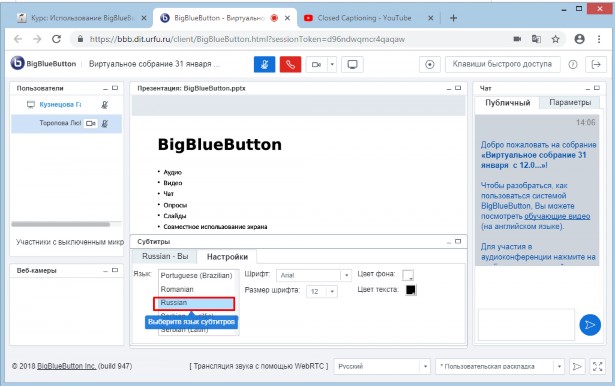Bookmark this page with star icon
Image resolution: width=615 pixels, height=386 pixels.
(x=555, y=39)
